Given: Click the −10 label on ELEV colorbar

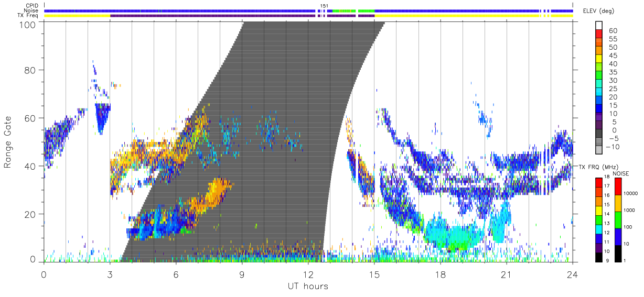Looking at the screenshot, I should point(611,147).
